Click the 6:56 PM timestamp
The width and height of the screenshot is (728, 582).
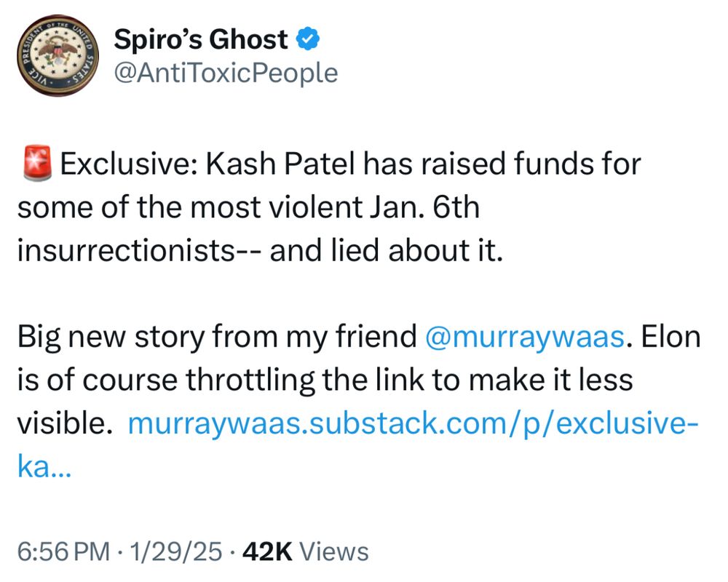[x=63, y=552]
